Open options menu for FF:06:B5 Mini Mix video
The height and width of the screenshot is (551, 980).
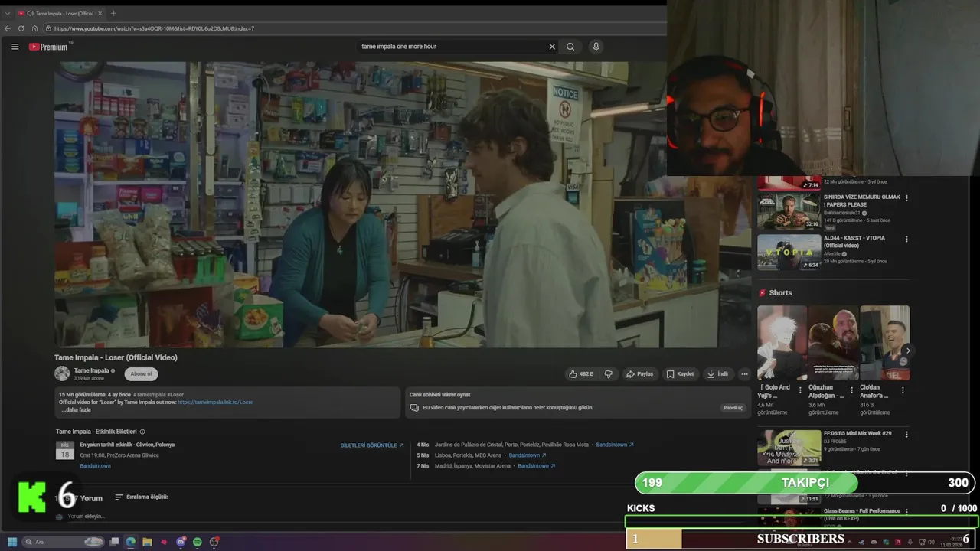[x=906, y=435]
